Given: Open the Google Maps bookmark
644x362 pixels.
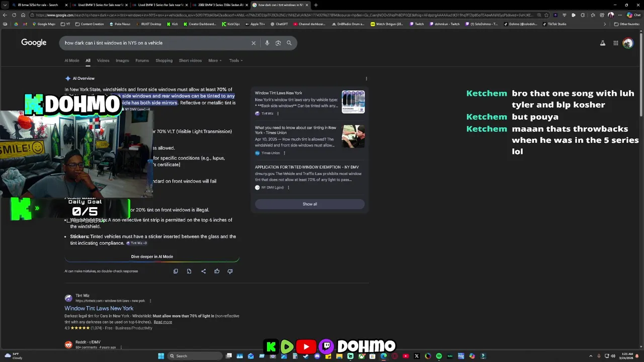Looking at the screenshot, I should 43,24.
